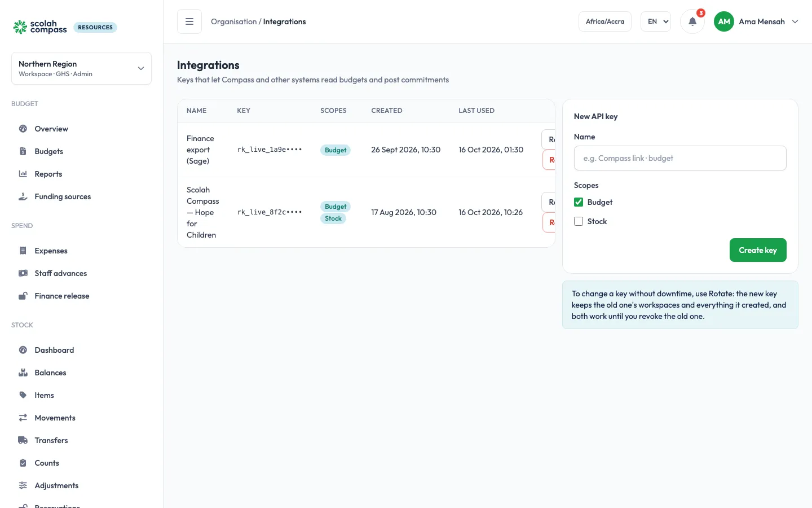Image resolution: width=812 pixels, height=508 pixels.
Task: Click the API key Name input field
Action: click(680, 158)
